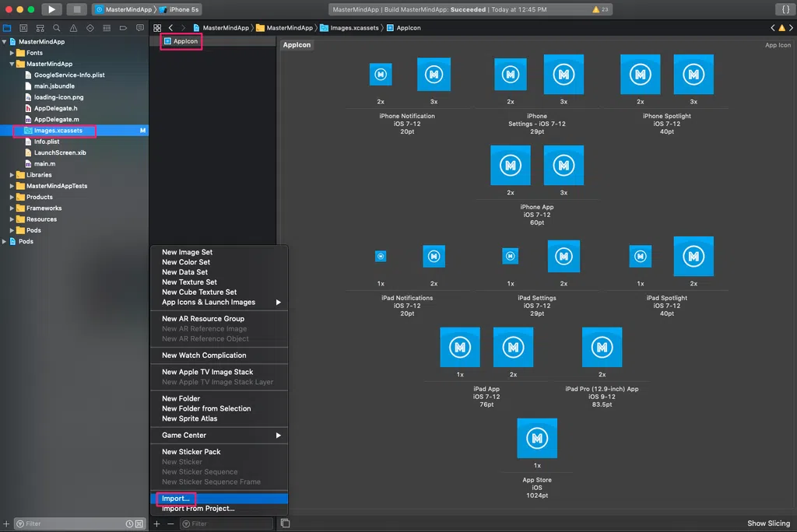Jump to the previous issue arrow

pyautogui.click(x=773, y=28)
